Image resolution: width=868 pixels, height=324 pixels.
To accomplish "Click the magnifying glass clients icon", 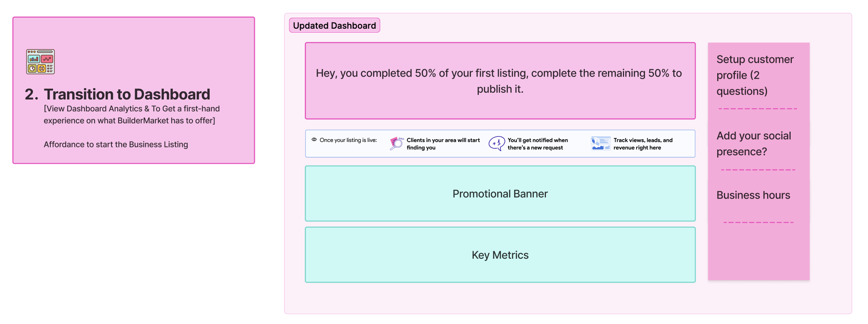I will (397, 144).
